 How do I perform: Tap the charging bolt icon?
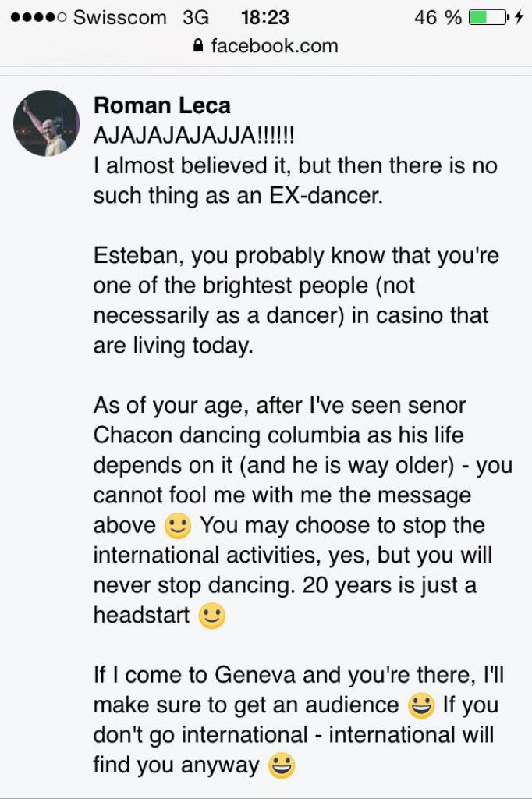[x=519, y=17]
